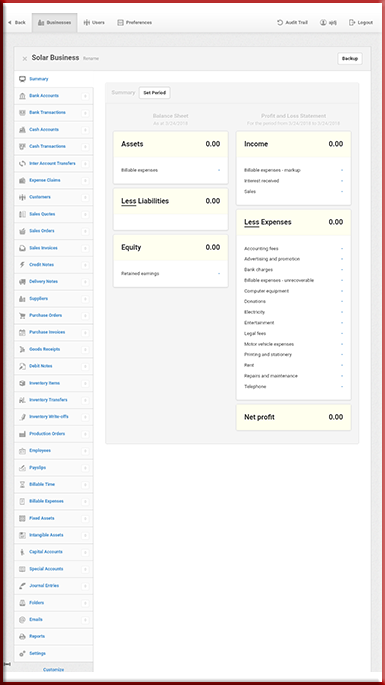The height and width of the screenshot is (685, 385).
Task: Open Special Accounts link
Action: pos(46,569)
